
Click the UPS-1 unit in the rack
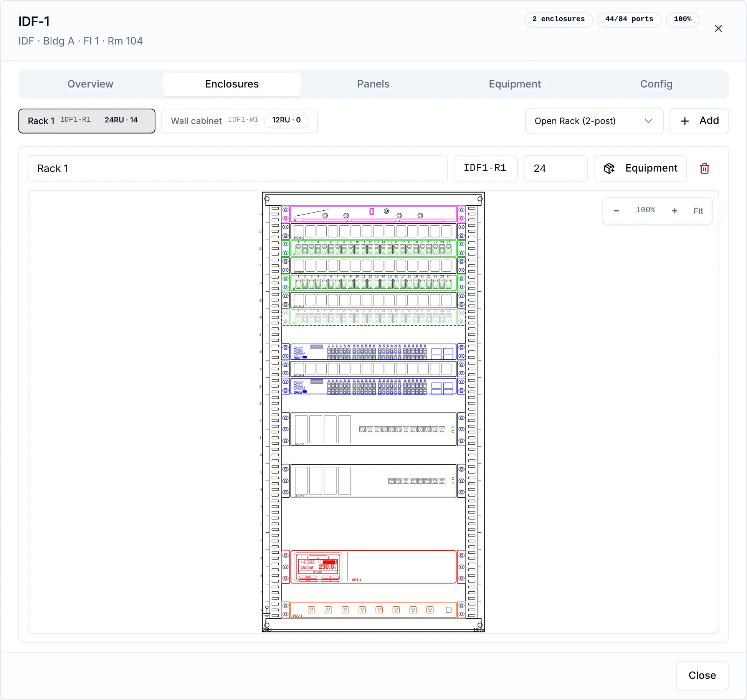coord(373,567)
